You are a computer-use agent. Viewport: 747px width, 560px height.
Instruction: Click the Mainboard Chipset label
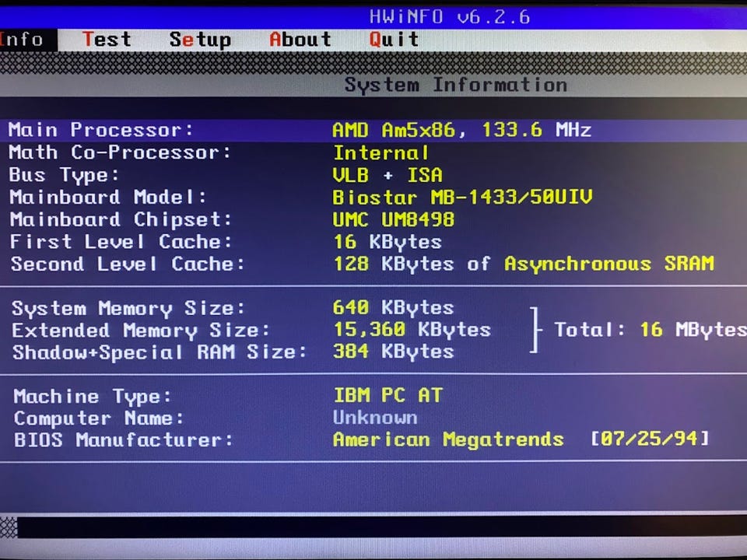coord(120,219)
